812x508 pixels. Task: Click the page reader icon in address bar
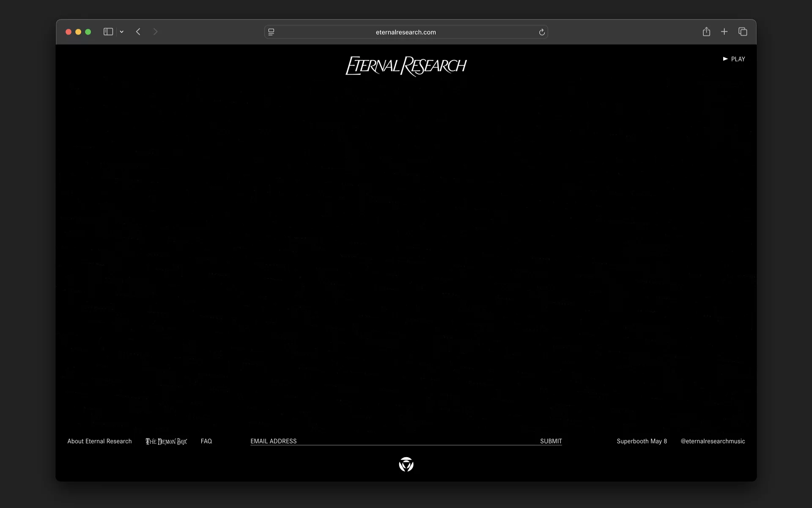point(272,32)
